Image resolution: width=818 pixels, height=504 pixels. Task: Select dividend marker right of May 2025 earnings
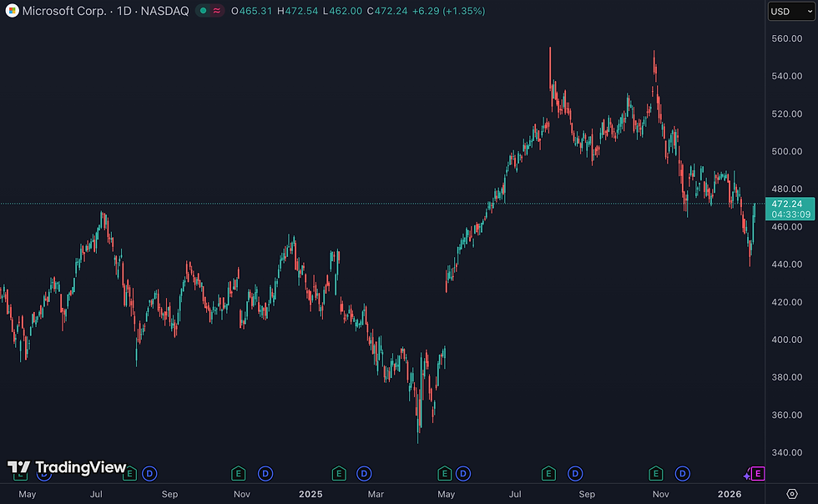463,474
